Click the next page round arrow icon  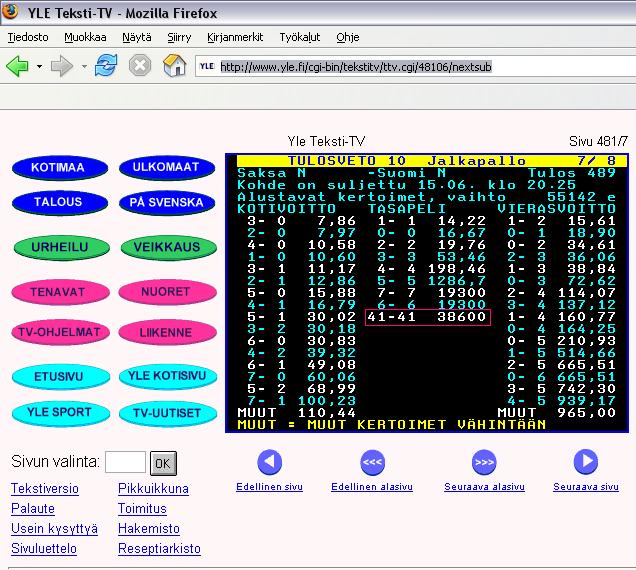pos(586,462)
